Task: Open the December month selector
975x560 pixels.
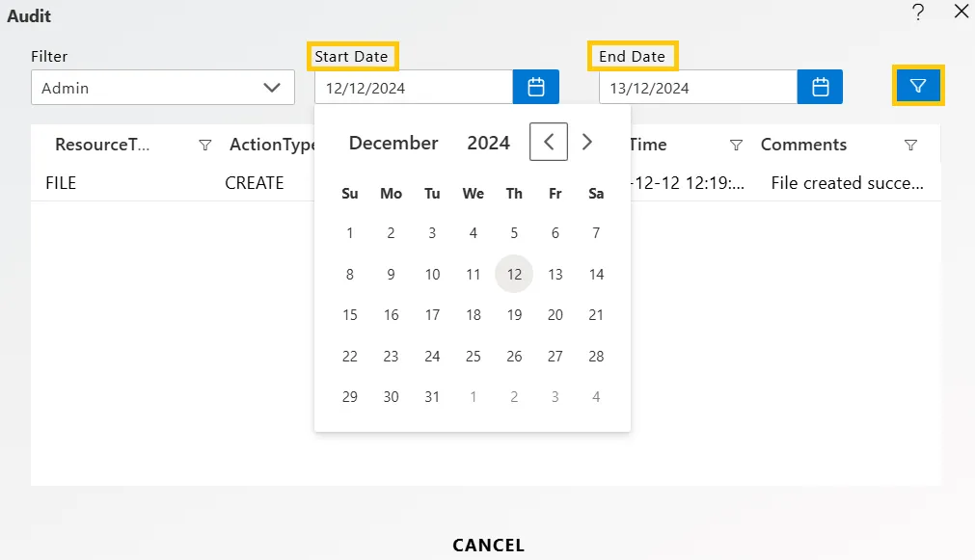Action: 393,143
